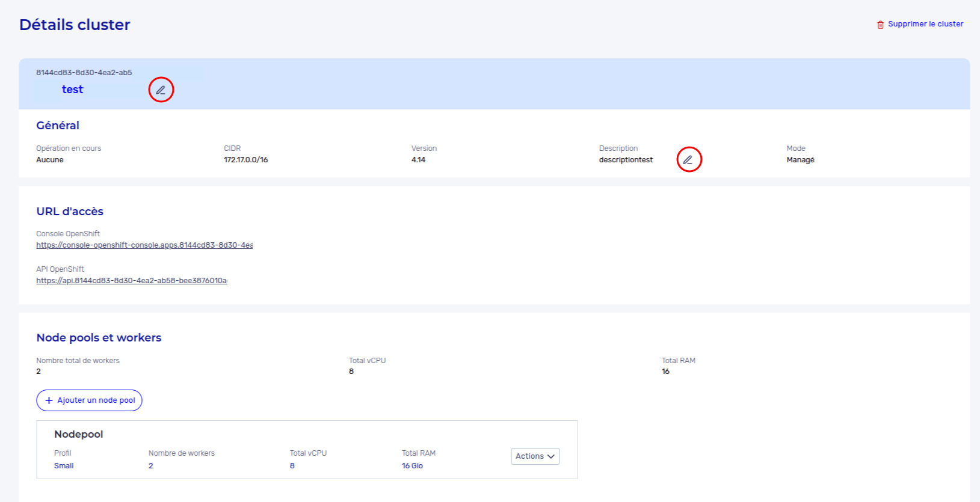Click the Détails cluster page heading

(x=75, y=25)
